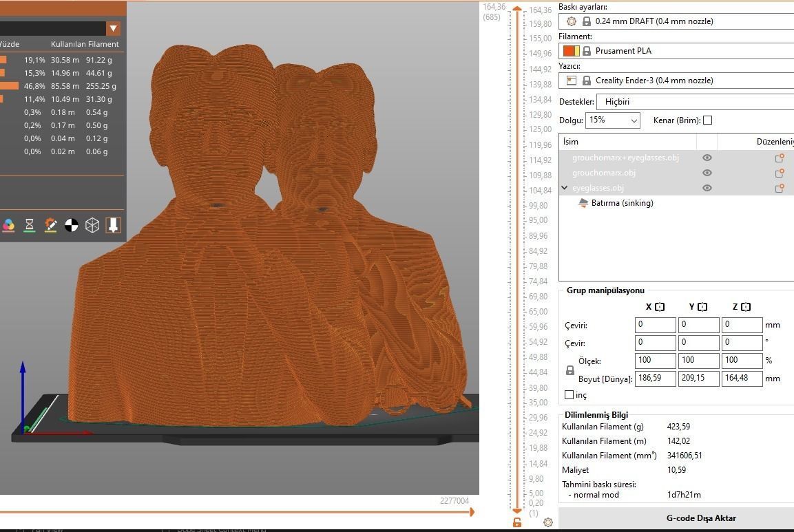This screenshot has width=794, height=532.
Task: Toggle the uniform scale lock icon
Action: (570, 370)
